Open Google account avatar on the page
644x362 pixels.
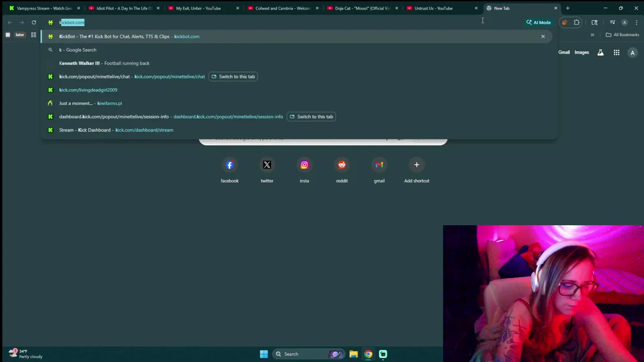632,52
